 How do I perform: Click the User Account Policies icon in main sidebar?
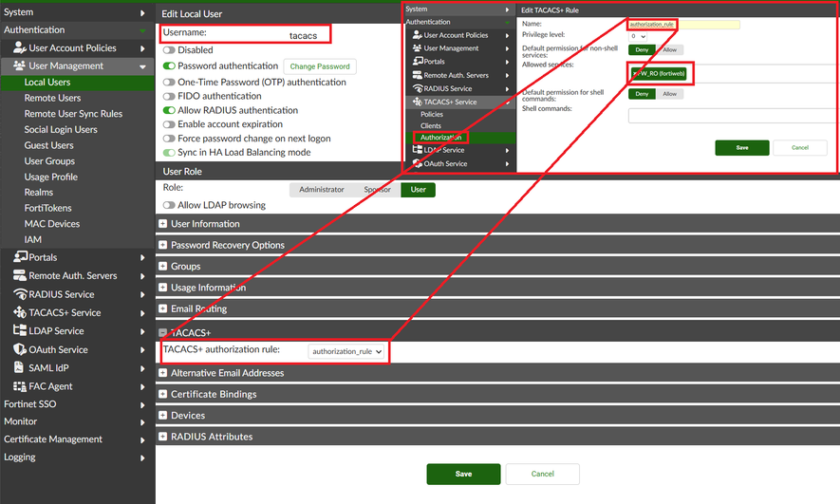coord(19,47)
